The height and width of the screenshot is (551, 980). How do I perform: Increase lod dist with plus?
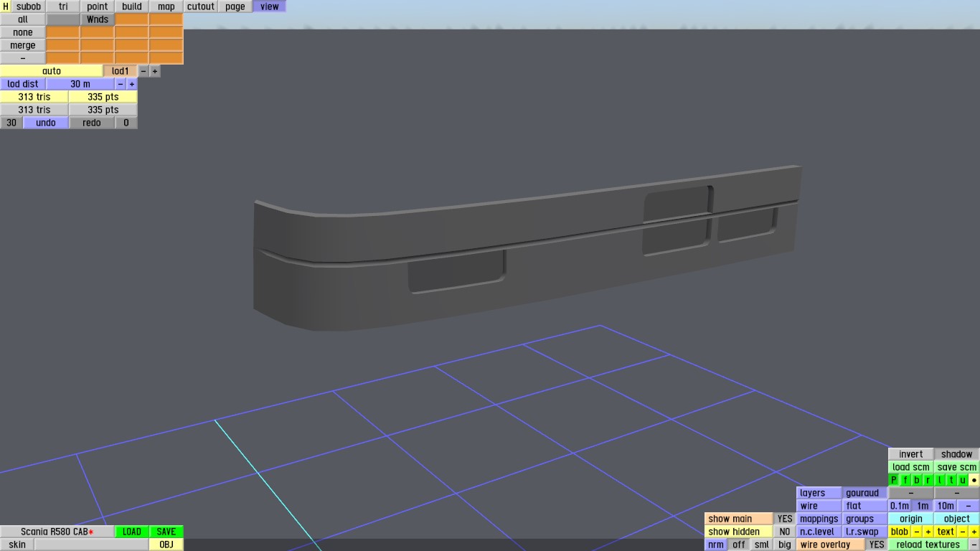click(132, 84)
